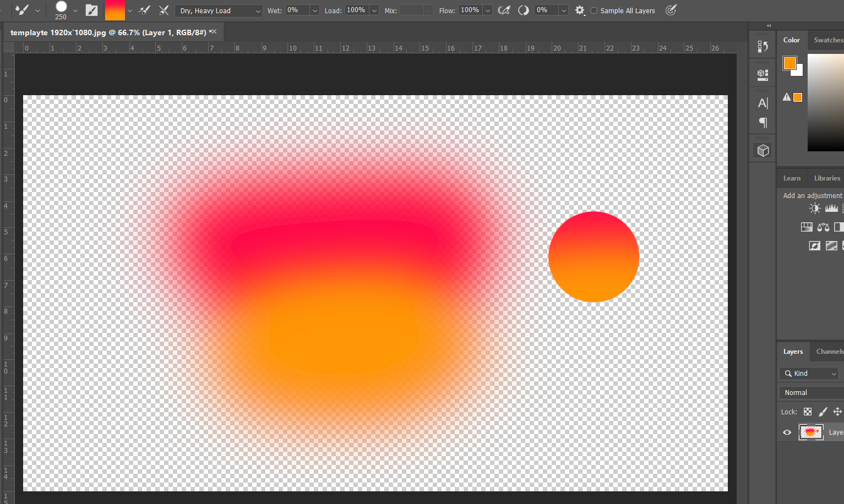Open the Dry, Heavy Load preset dropdown

coord(219,11)
